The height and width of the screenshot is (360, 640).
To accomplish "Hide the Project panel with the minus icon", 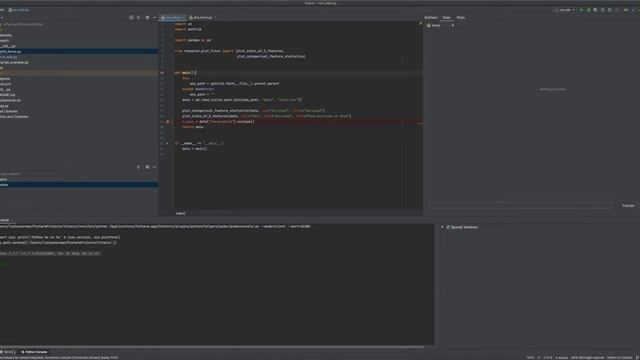I will click(x=154, y=18).
